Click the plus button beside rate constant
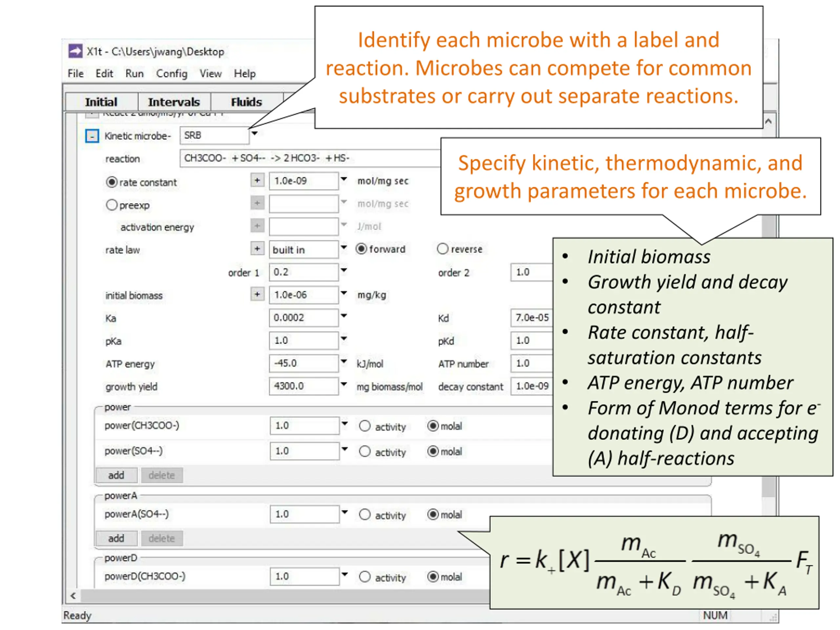This screenshot has width=840, height=630. click(x=257, y=180)
